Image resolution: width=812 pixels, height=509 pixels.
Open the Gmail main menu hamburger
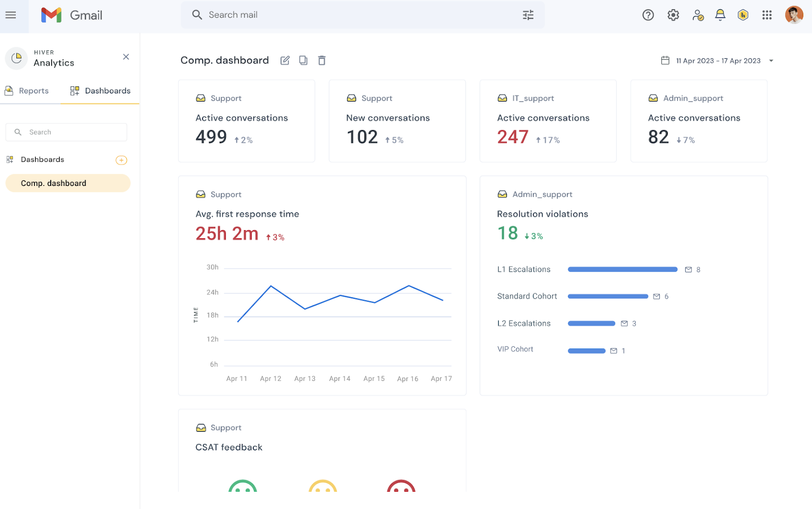[11, 15]
